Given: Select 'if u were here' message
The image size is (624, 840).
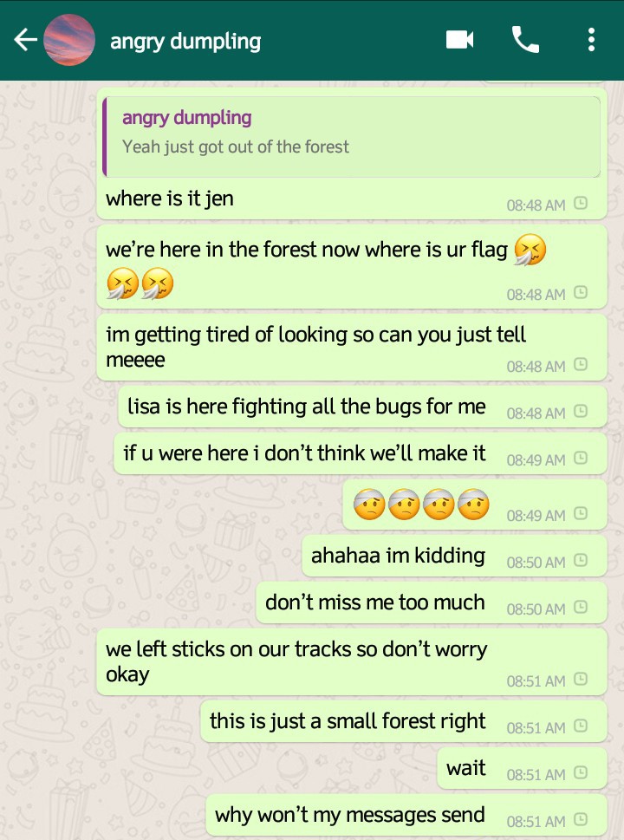Looking at the screenshot, I should click(x=360, y=453).
